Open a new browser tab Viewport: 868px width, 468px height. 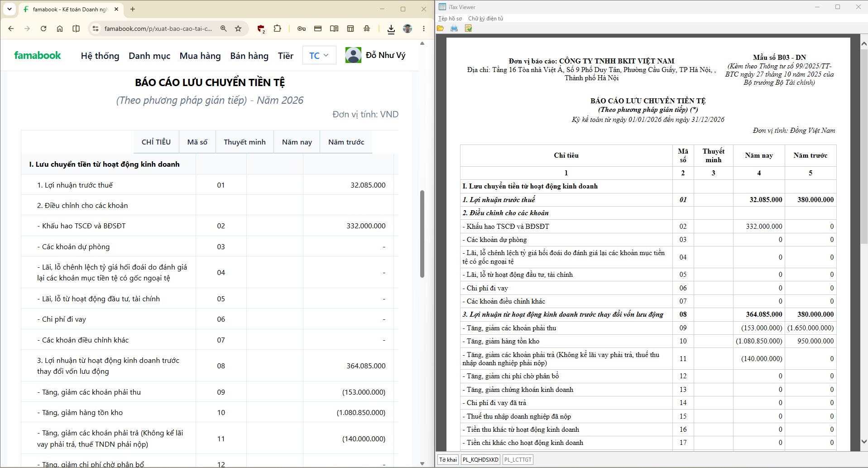click(x=133, y=9)
